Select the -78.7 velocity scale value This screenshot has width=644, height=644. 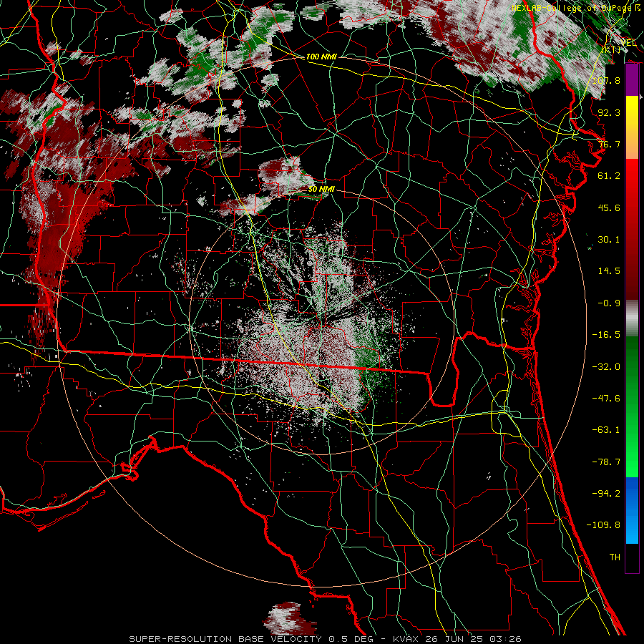pos(606,462)
